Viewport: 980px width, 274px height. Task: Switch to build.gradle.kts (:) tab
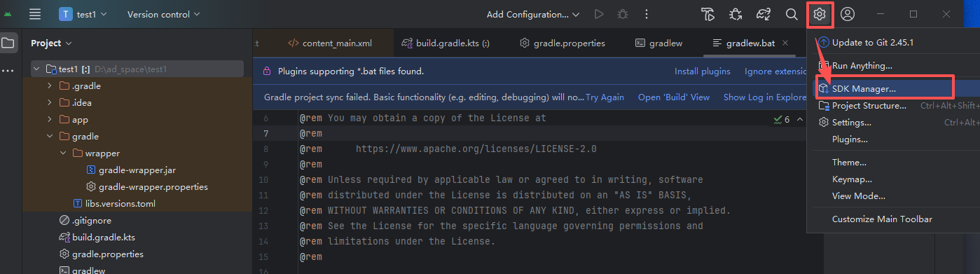pyautogui.click(x=446, y=43)
